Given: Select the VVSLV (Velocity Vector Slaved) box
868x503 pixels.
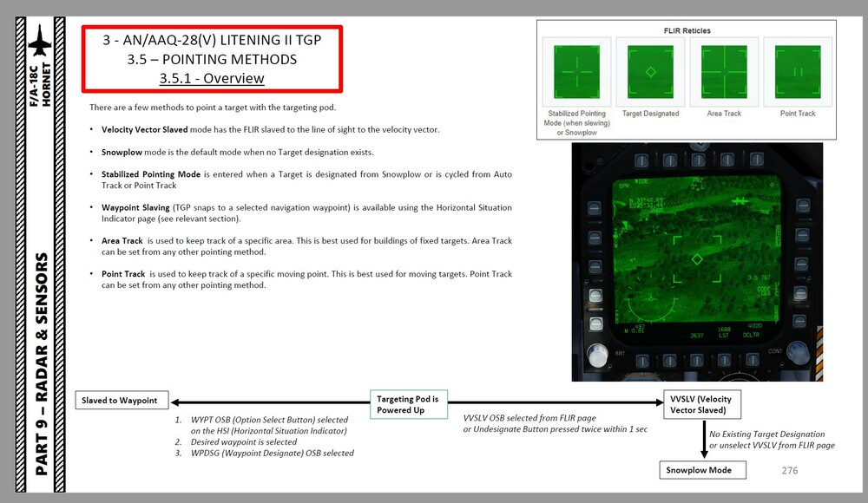Looking at the screenshot, I should (702, 404).
